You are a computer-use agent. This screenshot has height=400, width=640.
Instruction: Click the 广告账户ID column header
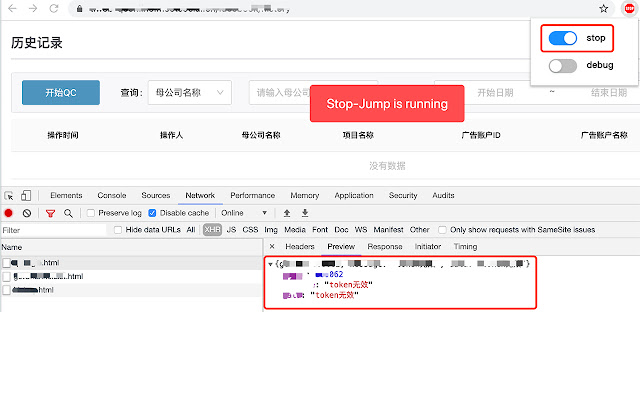(481, 135)
